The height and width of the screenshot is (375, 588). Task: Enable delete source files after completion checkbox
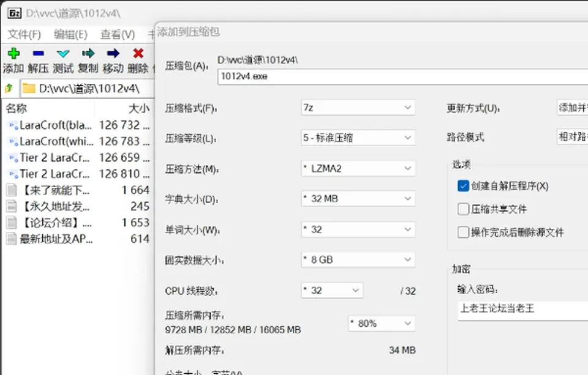463,232
